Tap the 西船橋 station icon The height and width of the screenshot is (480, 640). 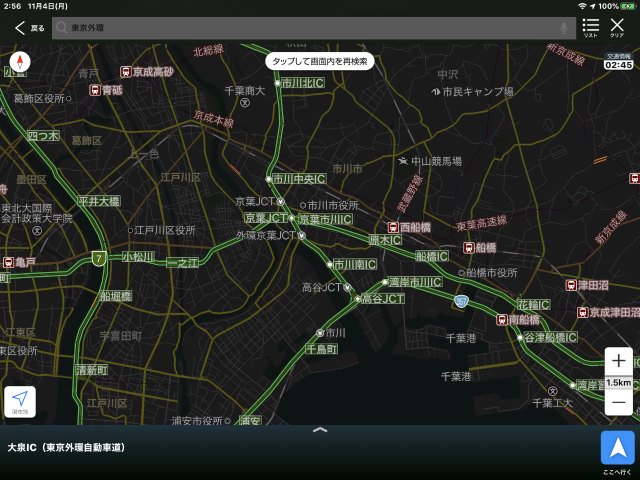(x=393, y=227)
